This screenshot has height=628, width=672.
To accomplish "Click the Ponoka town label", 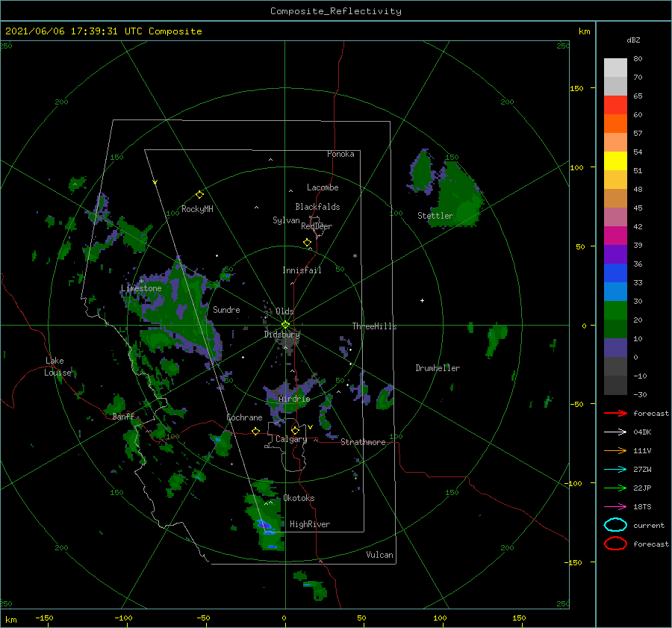I will pos(340,154).
